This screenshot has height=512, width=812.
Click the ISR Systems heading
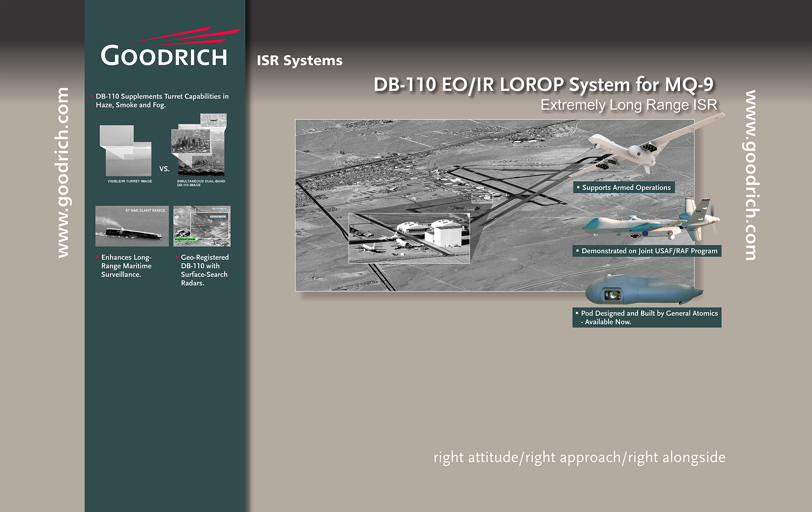pyautogui.click(x=299, y=61)
